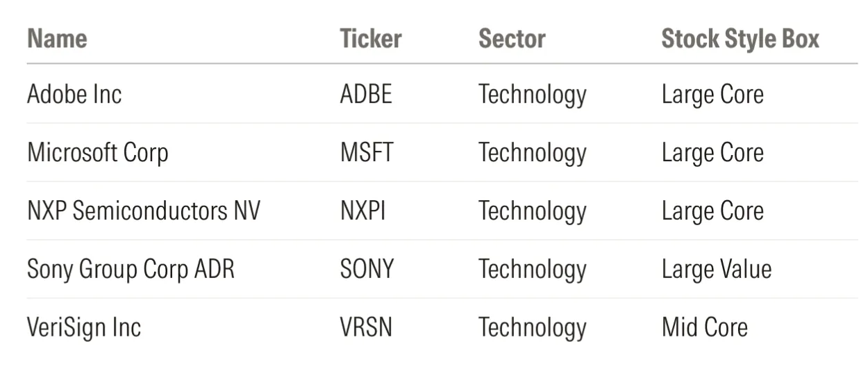Select Large Value style for Sony
This screenshot has height=367, width=868.
[716, 269]
